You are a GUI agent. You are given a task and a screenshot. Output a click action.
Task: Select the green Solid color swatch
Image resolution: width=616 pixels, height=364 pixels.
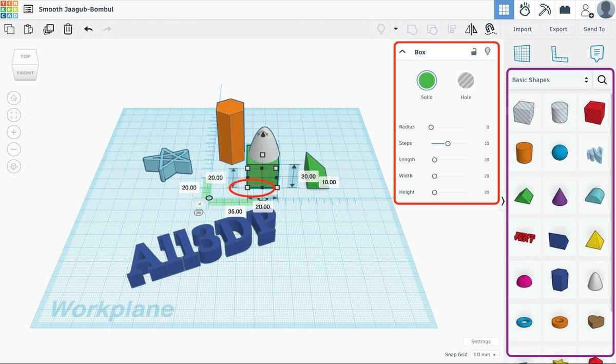pyautogui.click(x=427, y=80)
